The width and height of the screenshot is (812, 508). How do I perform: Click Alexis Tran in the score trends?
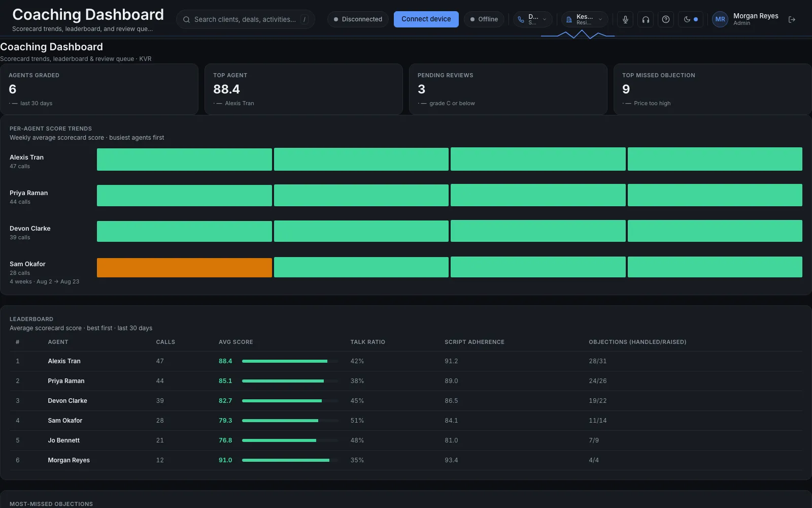point(26,157)
